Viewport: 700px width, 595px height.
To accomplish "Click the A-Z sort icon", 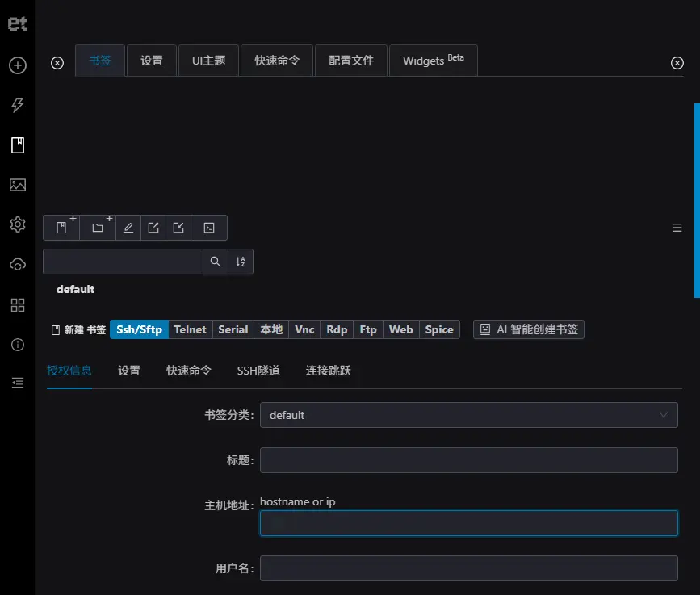I will (x=241, y=262).
